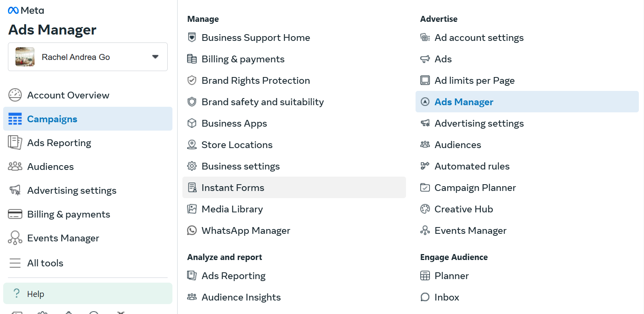Open Advertising settings in the sidebar
644x314 pixels.
click(88, 191)
